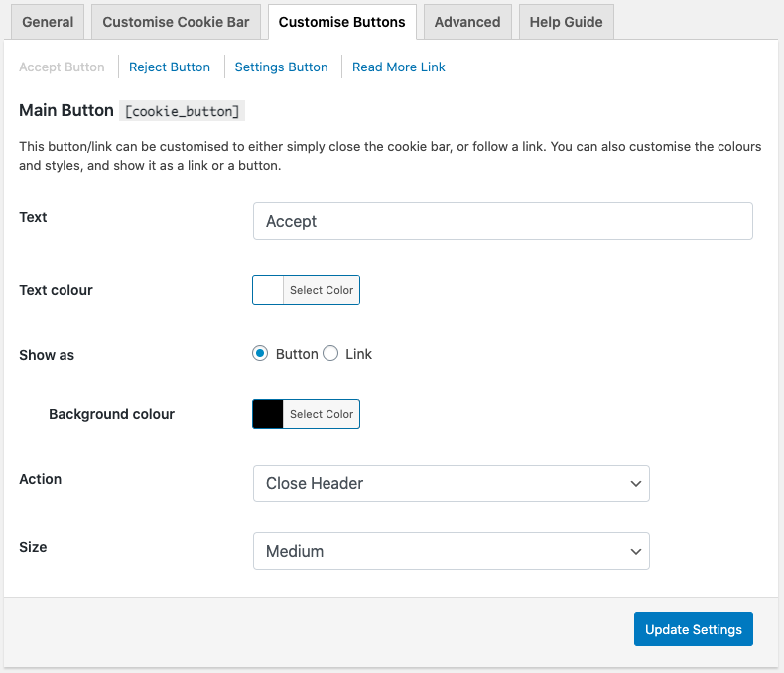Viewport: 784px width, 673px height.
Task: Click the black background colour swatch
Action: pyautogui.click(x=268, y=414)
